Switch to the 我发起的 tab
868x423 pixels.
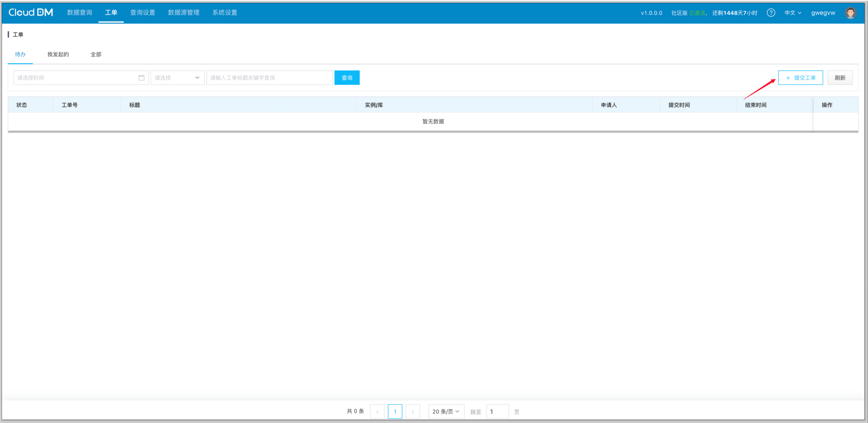coord(58,54)
